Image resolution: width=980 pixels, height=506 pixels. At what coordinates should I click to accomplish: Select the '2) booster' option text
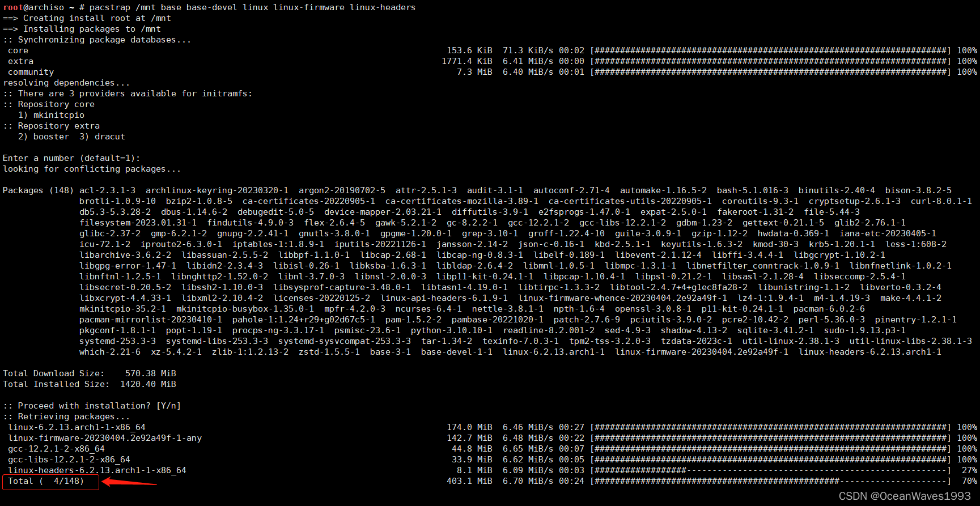[44, 137]
